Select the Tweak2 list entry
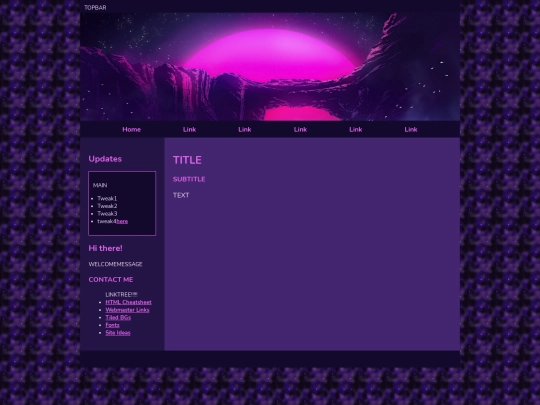540x405 pixels. pyautogui.click(x=107, y=206)
